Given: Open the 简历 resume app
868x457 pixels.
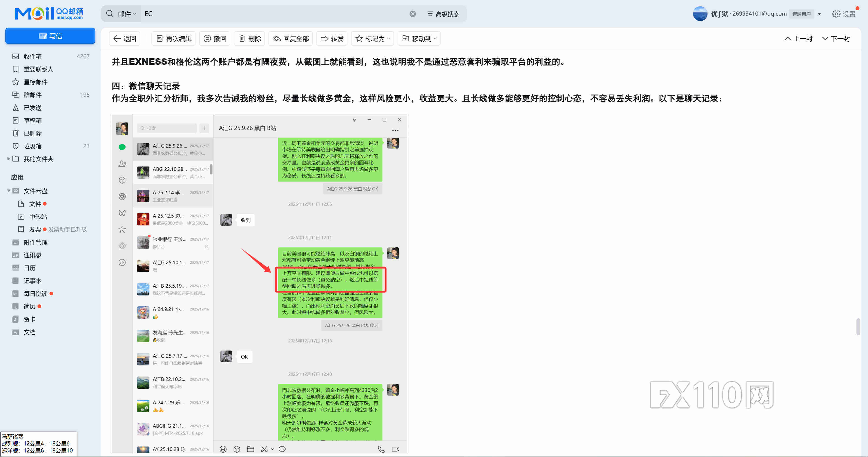Looking at the screenshot, I should click(x=30, y=306).
